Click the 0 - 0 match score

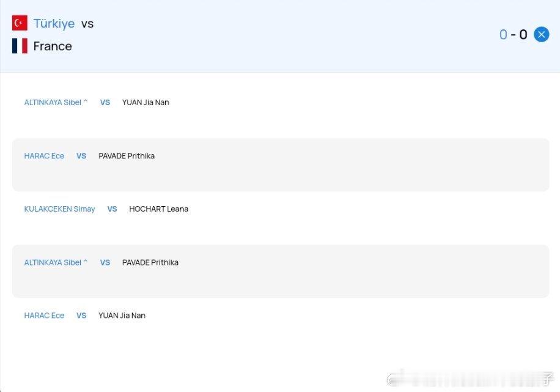513,35
